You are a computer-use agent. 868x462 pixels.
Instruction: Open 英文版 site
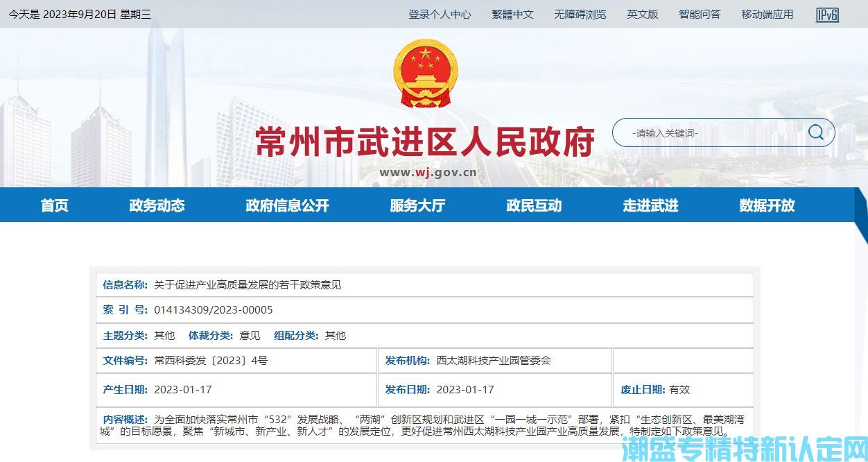[x=643, y=14]
